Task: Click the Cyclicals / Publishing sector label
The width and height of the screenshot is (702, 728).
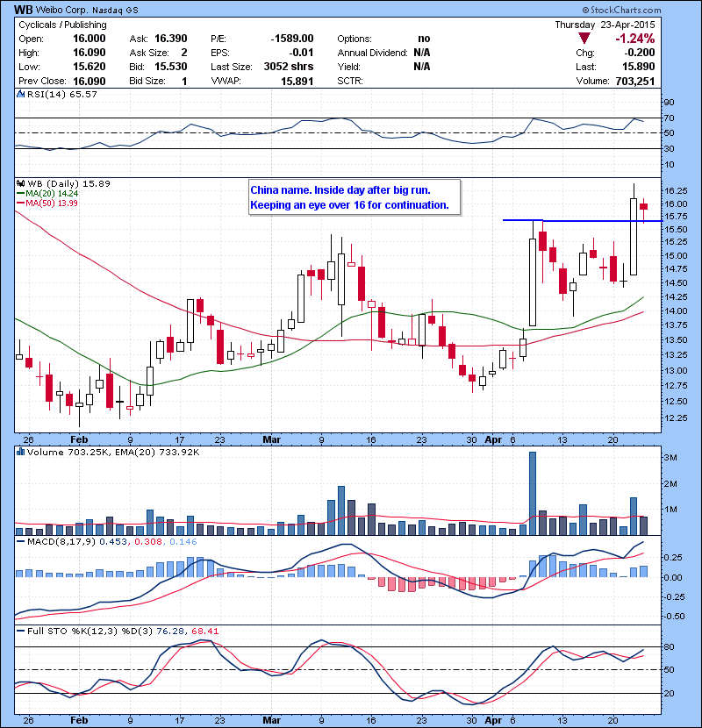Action: click(62, 25)
